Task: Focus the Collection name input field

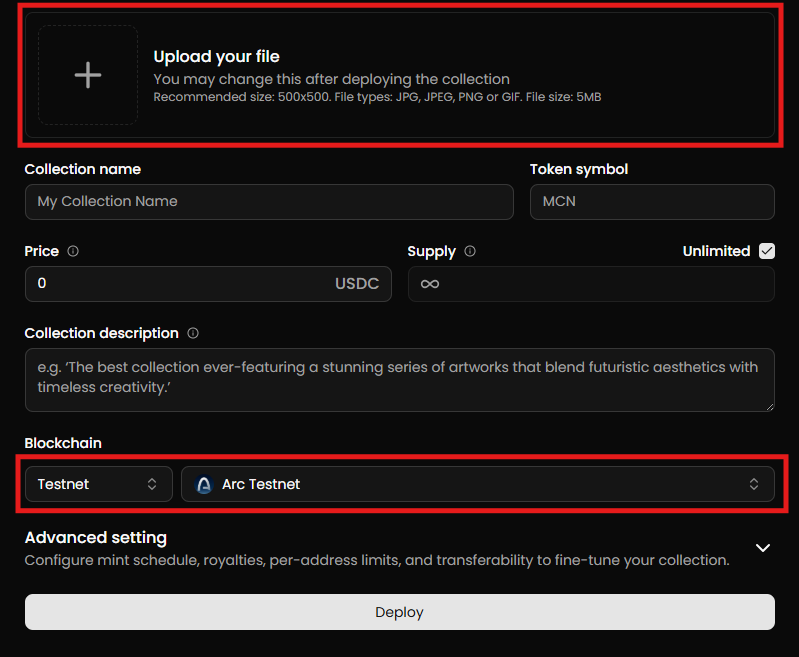Action: [268, 201]
